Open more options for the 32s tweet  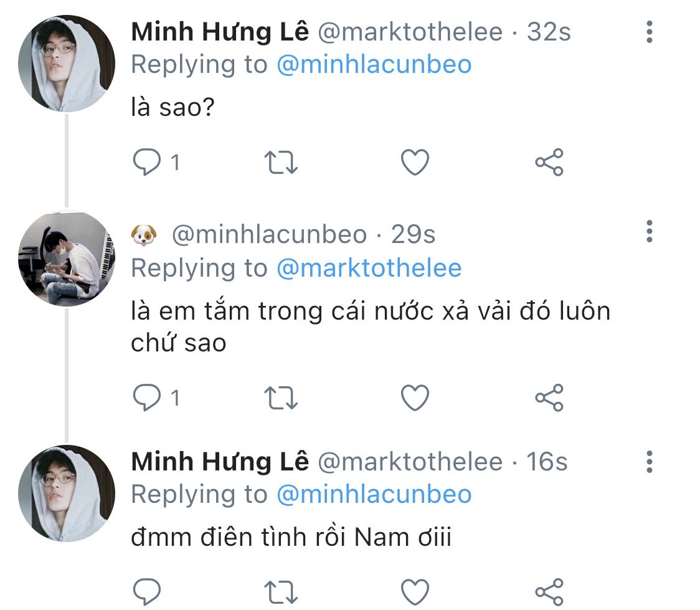649,32
